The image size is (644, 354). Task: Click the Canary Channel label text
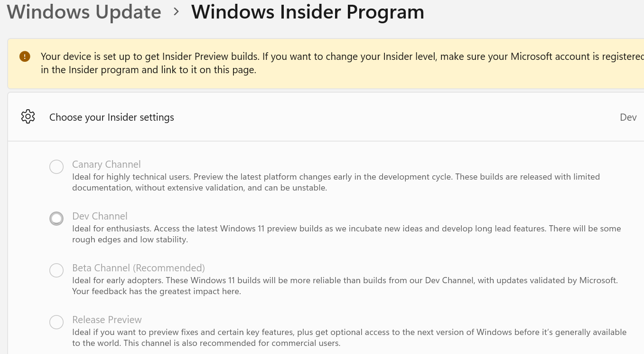pos(106,164)
